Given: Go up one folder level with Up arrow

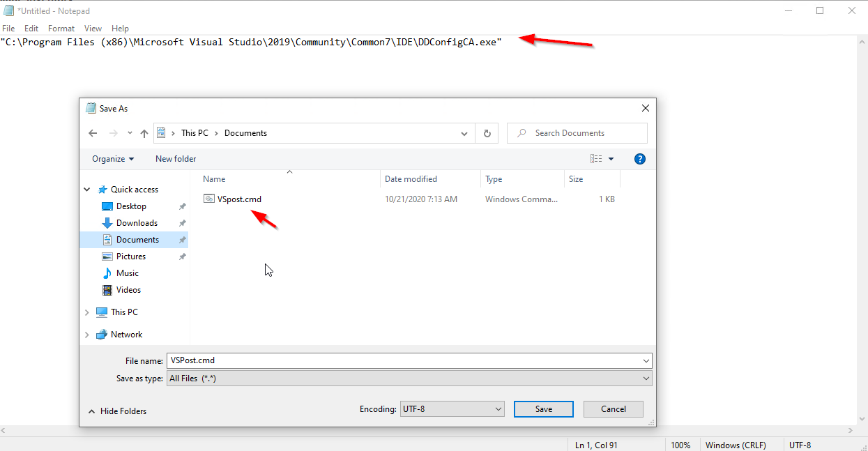Looking at the screenshot, I should [144, 133].
